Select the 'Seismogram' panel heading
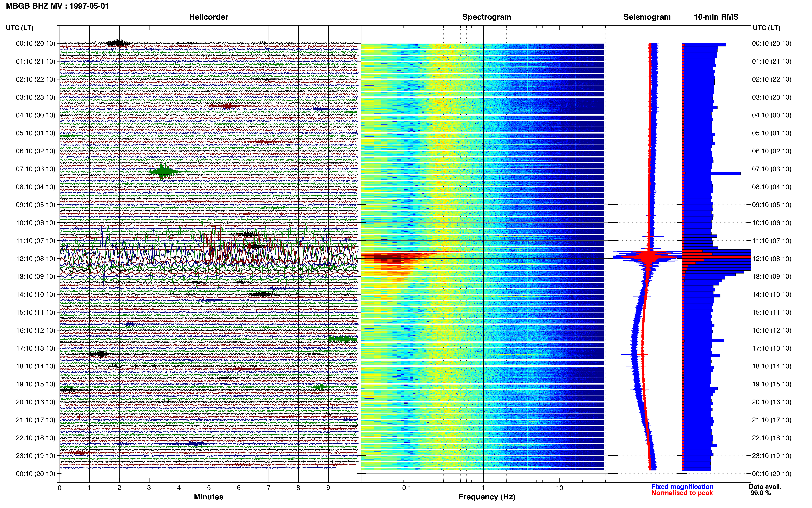The image size is (812, 508). point(647,17)
